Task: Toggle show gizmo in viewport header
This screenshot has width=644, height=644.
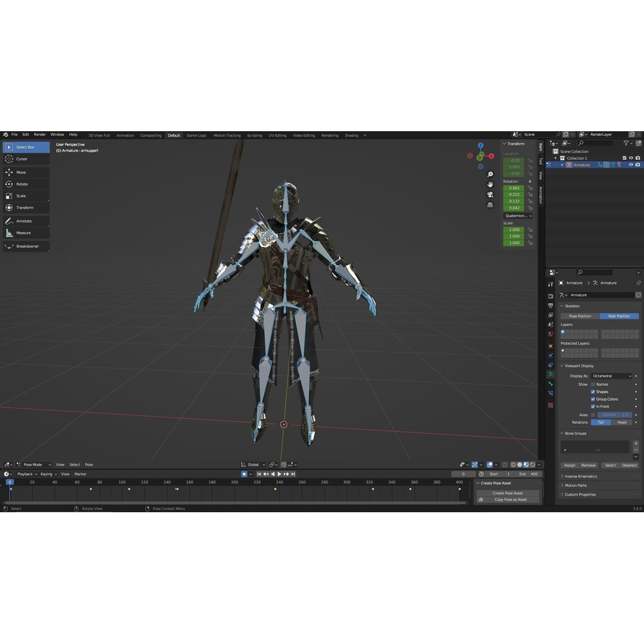Action: coord(475,465)
